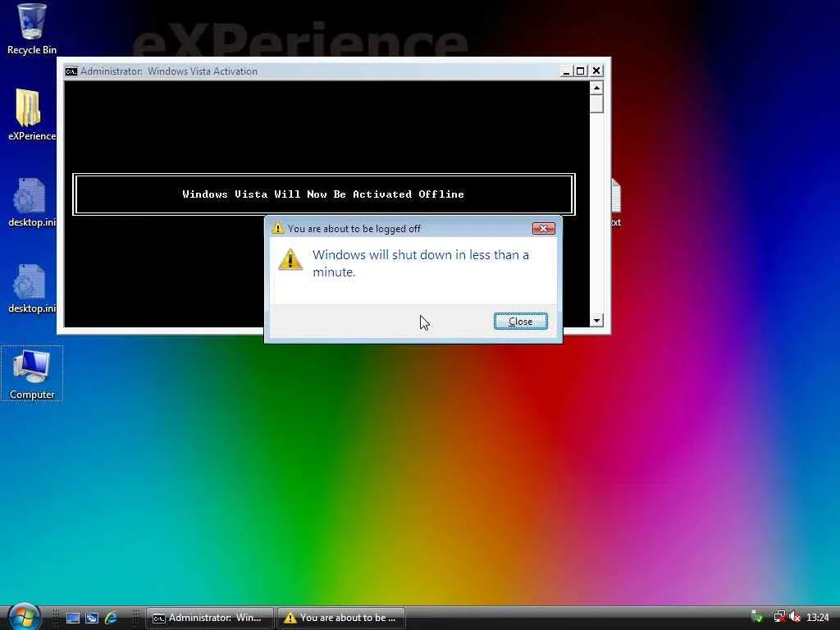Close the logged off dialog with red X
The width and height of the screenshot is (840, 630).
click(x=543, y=229)
